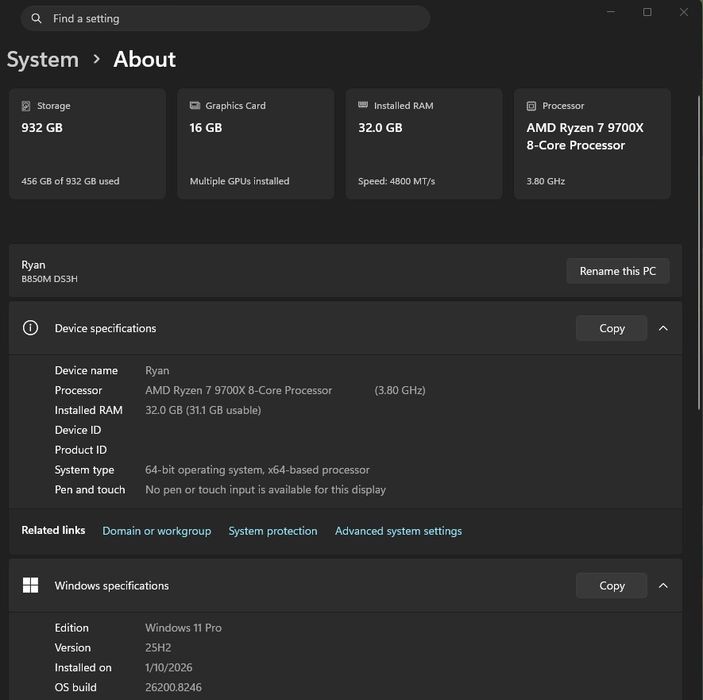Click the Graphics Card icon
Image resolution: width=703 pixels, height=700 pixels.
point(195,105)
